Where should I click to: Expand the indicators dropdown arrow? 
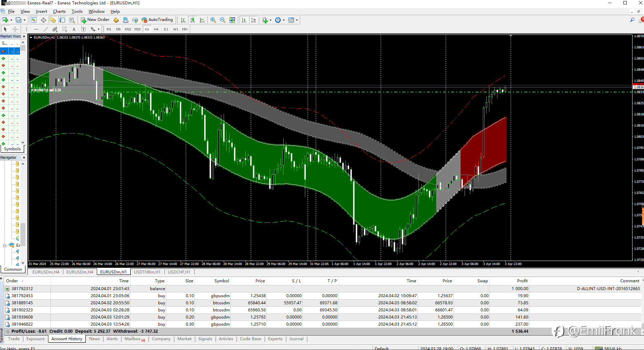click(x=270, y=20)
